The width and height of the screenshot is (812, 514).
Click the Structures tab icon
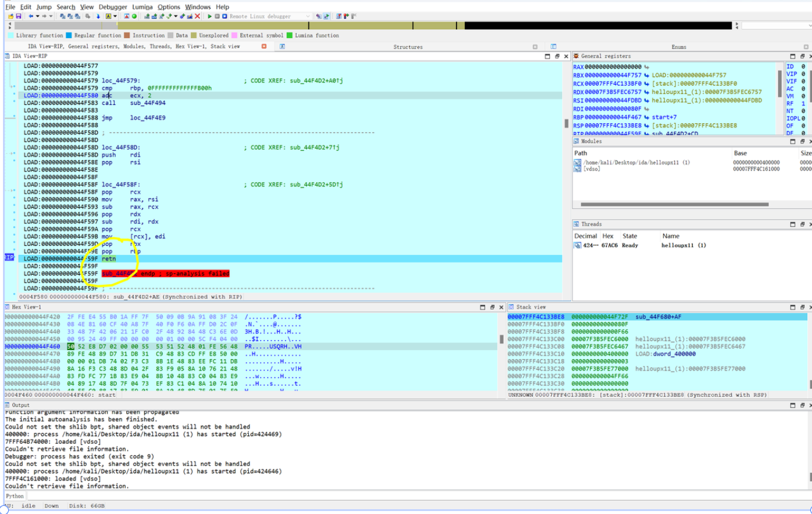point(282,46)
